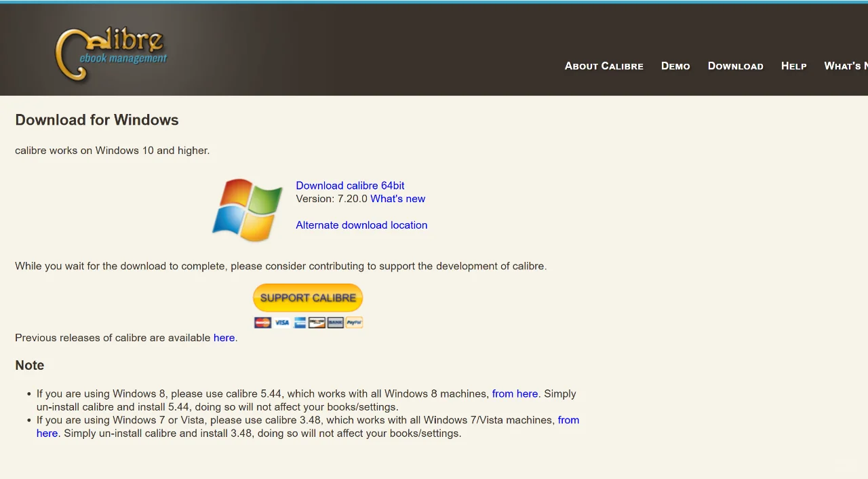This screenshot has width=868, height=479.
Task: Click the Mastercard payment icon
Action: click(x=262, y=323)
